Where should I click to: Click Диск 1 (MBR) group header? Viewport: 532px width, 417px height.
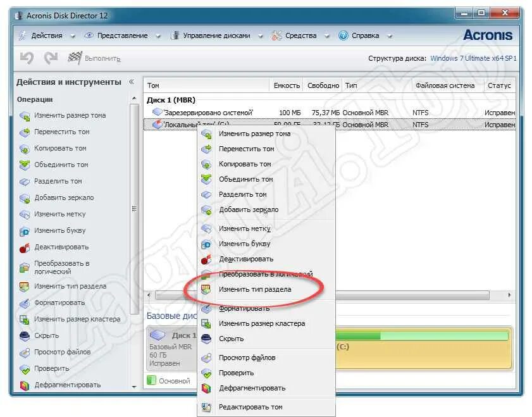coord(171,100)
